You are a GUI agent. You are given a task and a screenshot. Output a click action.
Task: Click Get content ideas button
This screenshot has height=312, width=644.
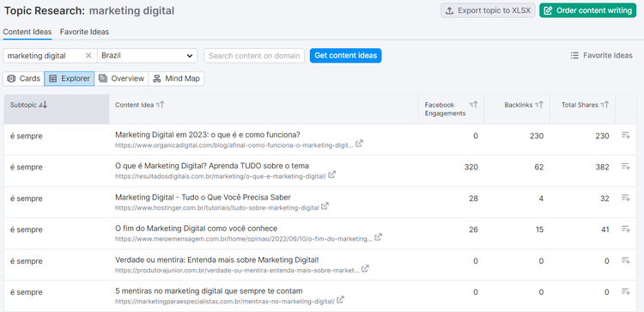345,56
